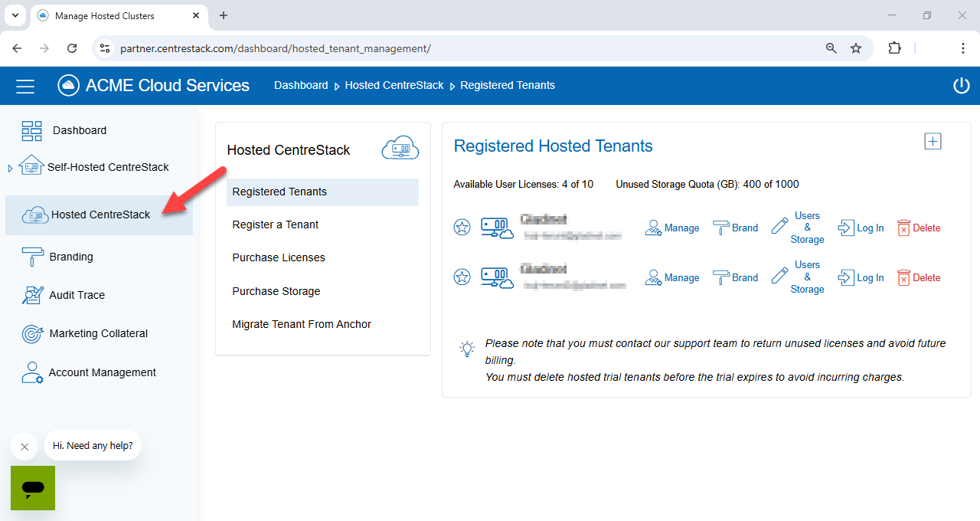Open Chrome three-dot menu

click(x=963, y=48)
